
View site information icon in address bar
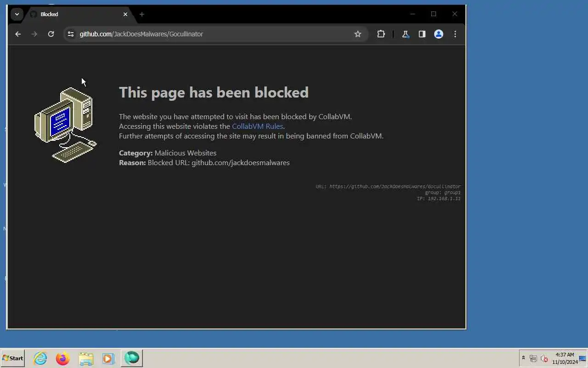pos(70,34)
